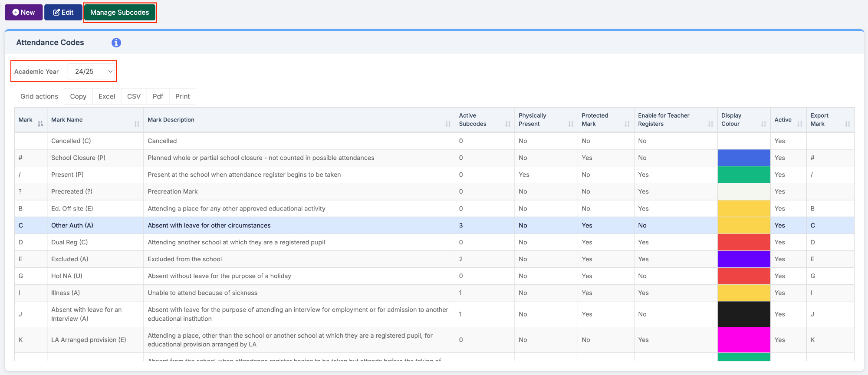Export grid as Pdf
This screenshot has width=868, height=375.
click(x=158, y=96)
